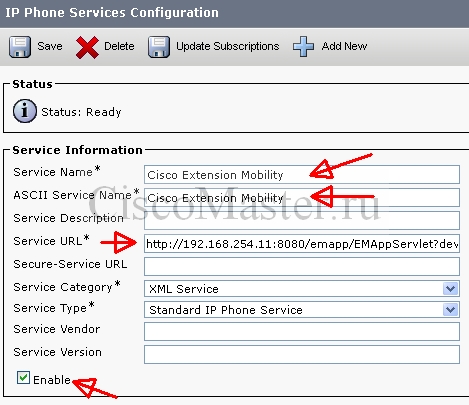Click the Update Subscriptions label

[x=228, y=46]
